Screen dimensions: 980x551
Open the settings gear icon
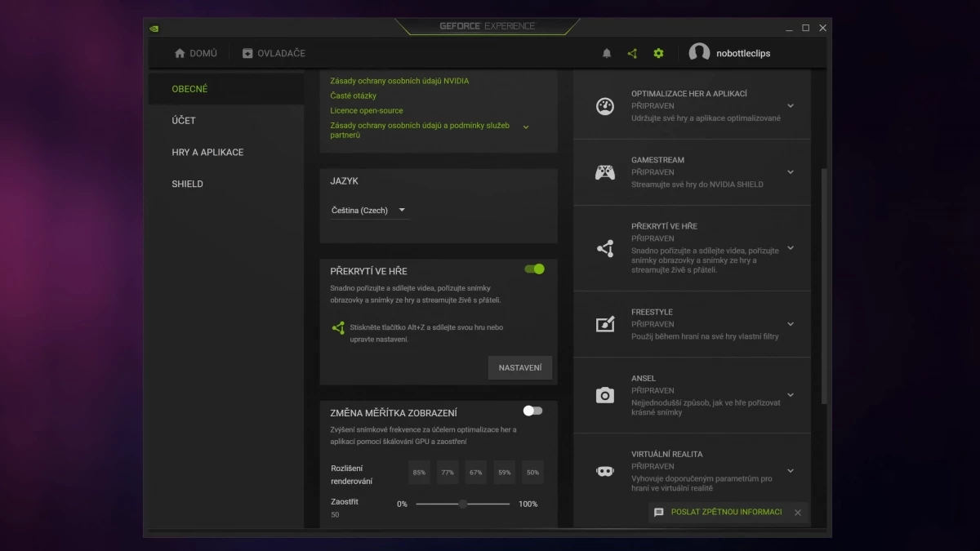[658, 53]
